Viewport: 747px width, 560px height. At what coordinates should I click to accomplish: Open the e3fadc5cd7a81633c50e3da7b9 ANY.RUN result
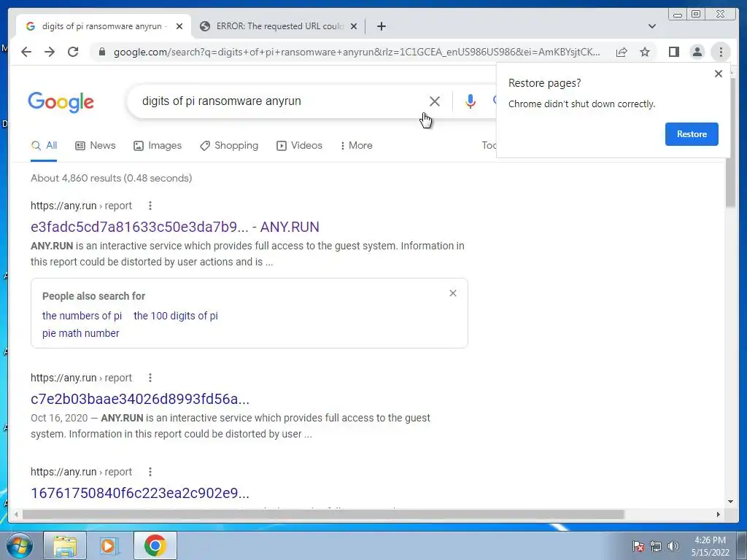[x=175, y=227]
